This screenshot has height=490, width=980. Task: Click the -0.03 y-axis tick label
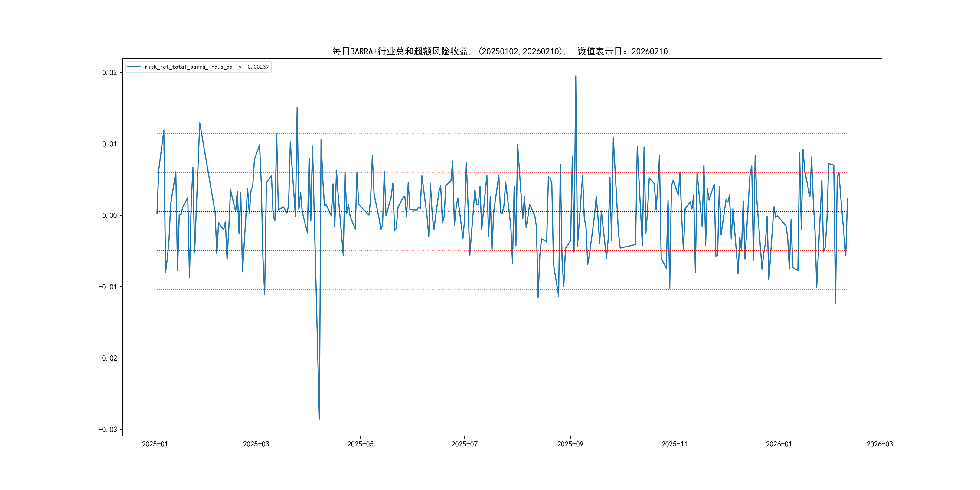(x=108, y=430)
